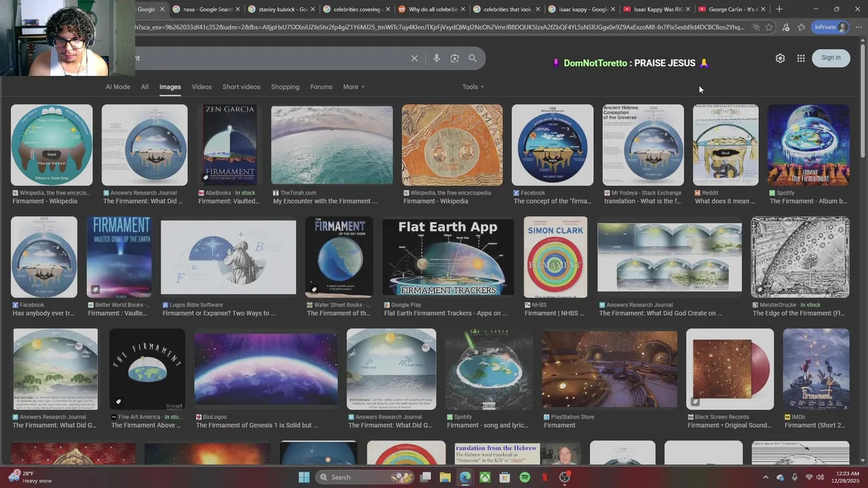
Task: Open PlayStation Store Firmament game thumbnail
Action: [x=610, y=369]
